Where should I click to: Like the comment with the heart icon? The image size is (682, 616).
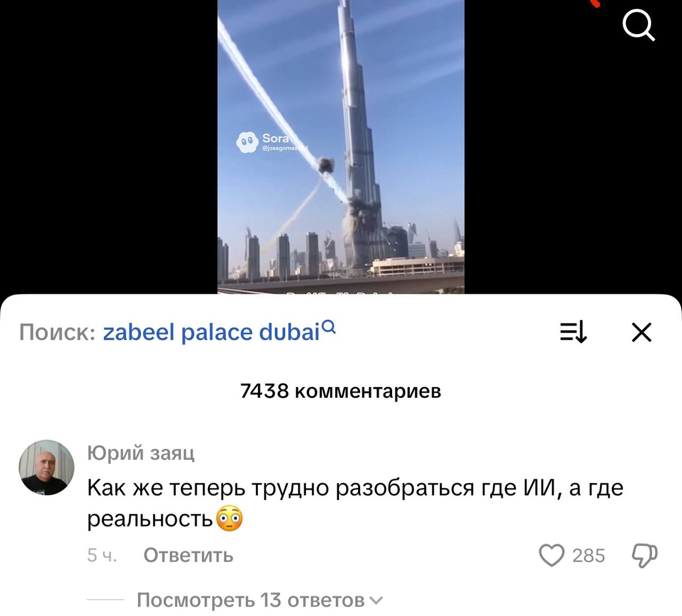point(551,555)
